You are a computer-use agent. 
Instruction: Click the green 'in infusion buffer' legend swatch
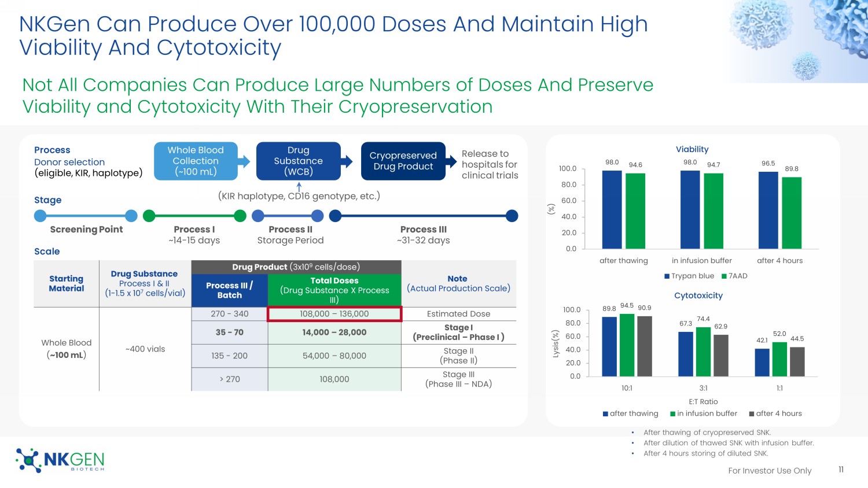[673, 414]
